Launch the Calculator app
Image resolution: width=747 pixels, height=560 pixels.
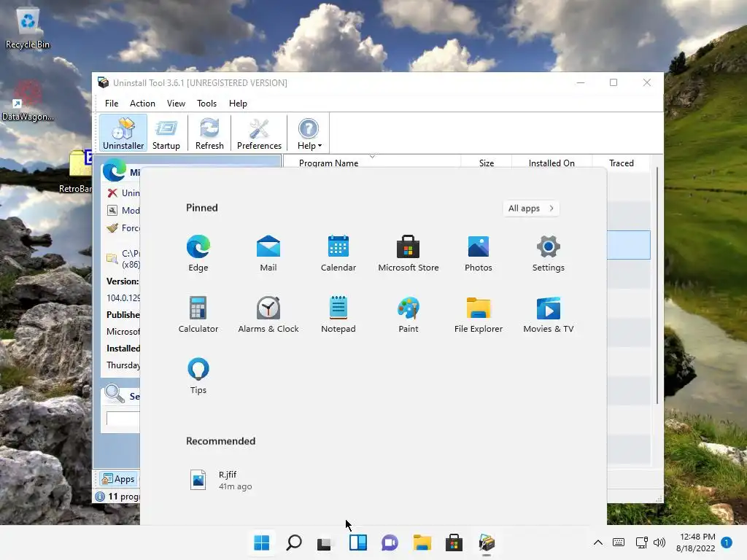tap(198, 314)
